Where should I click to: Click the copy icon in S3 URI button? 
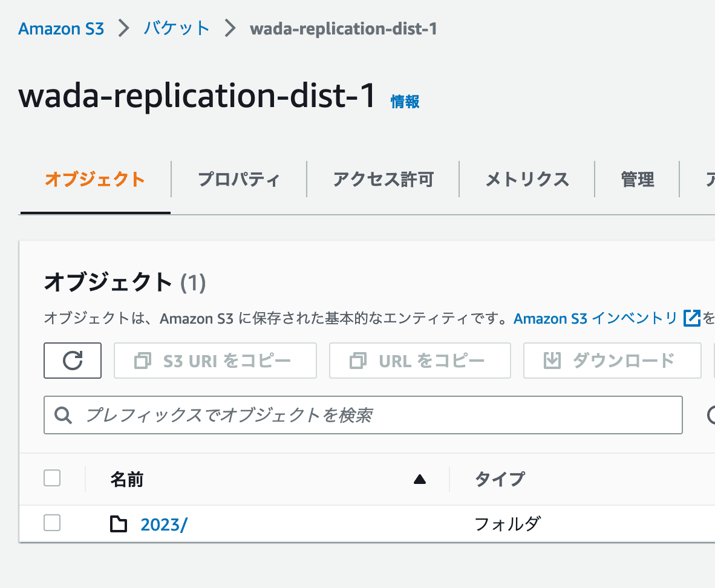[143, 361]
